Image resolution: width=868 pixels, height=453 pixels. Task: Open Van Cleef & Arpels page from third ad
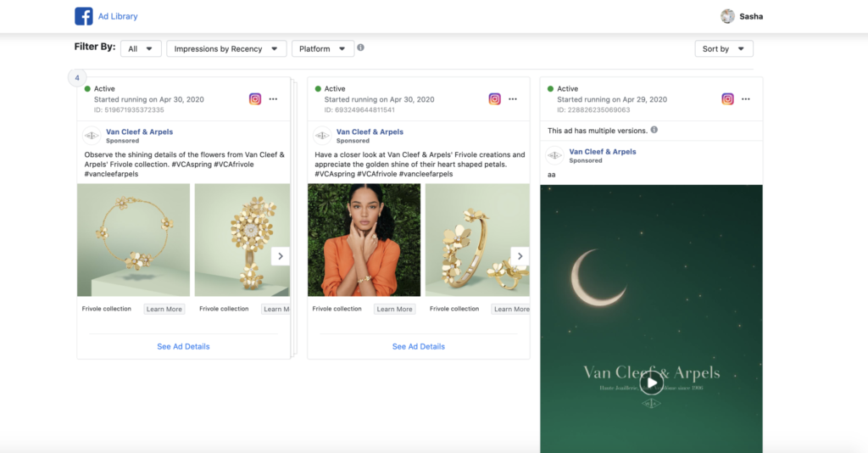[x=603, y=152]
